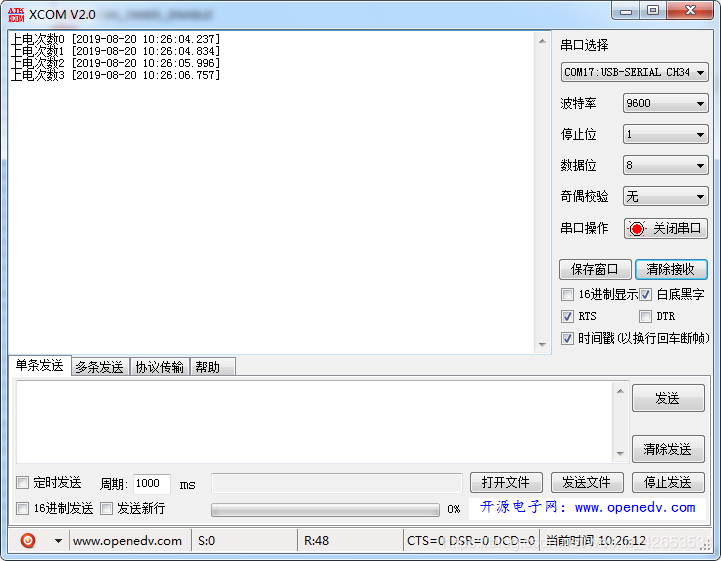Expand the 数据位 data bits dropdown
This screenshot has width=721, height=561.
click(x=665, y=165)
